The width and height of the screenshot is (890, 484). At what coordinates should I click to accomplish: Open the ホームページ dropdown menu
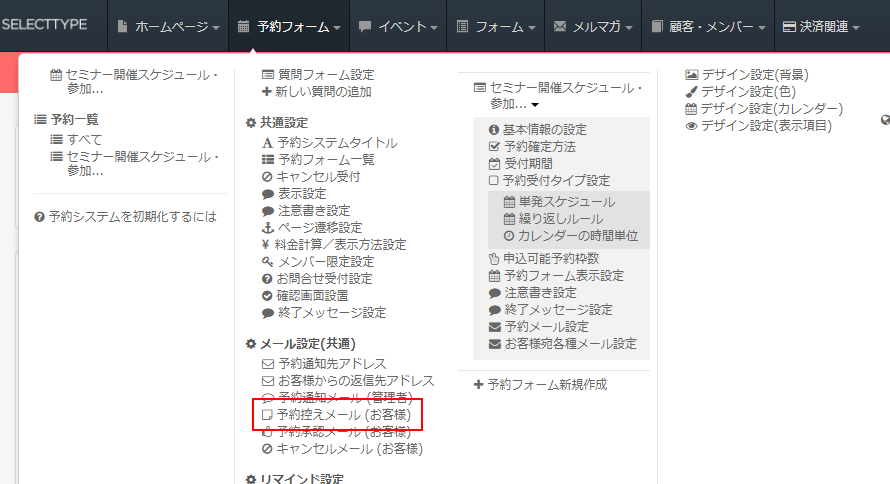(174, 27)
